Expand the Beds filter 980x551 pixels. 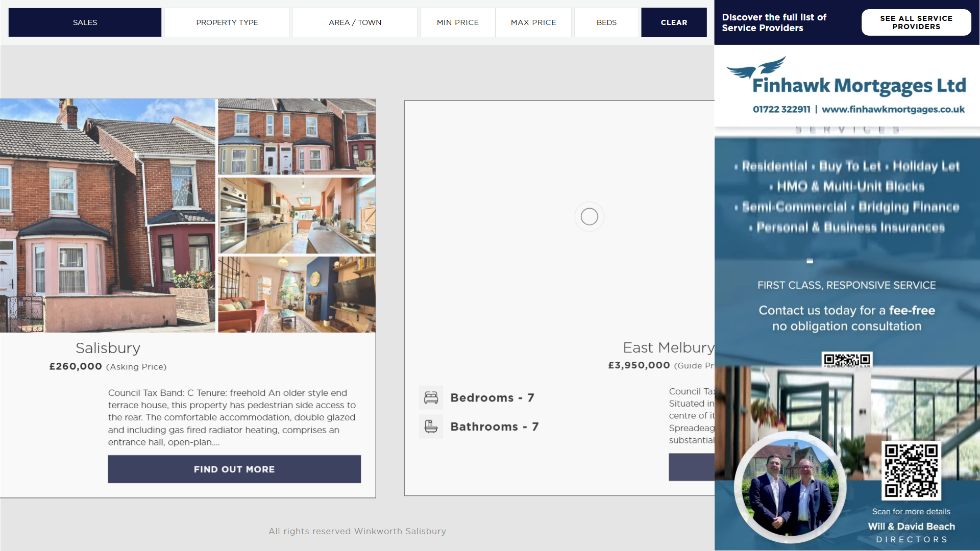tap(606, 22)
